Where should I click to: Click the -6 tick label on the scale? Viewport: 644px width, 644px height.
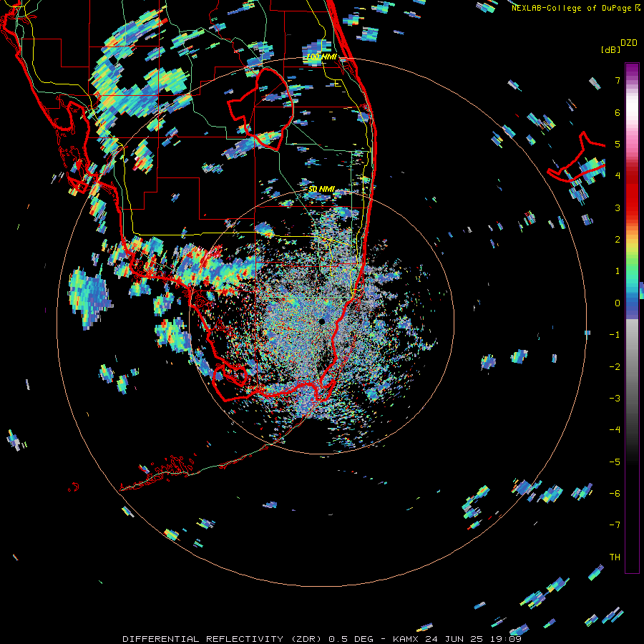[x=615, y=494]
